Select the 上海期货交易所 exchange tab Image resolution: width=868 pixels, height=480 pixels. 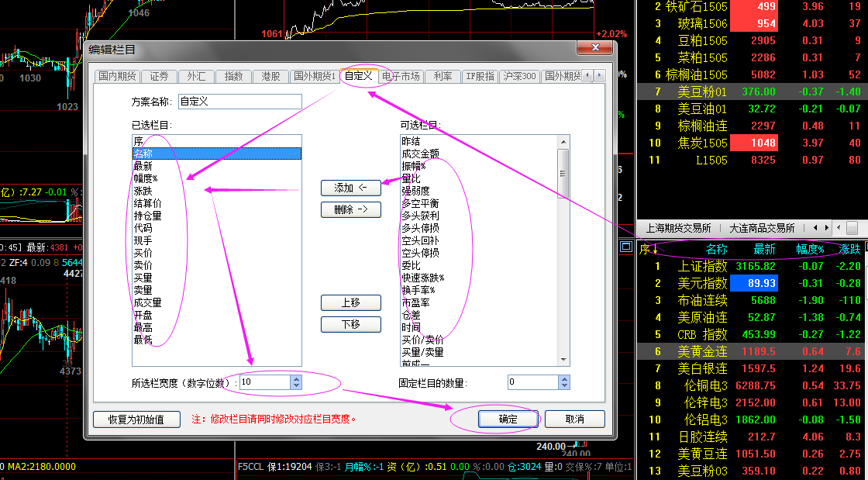click(678, 228)
